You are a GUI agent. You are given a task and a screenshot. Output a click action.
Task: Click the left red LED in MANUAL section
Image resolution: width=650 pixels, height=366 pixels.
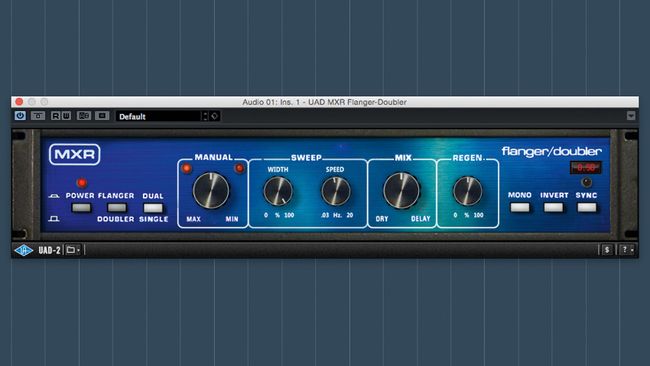point(187,168)
